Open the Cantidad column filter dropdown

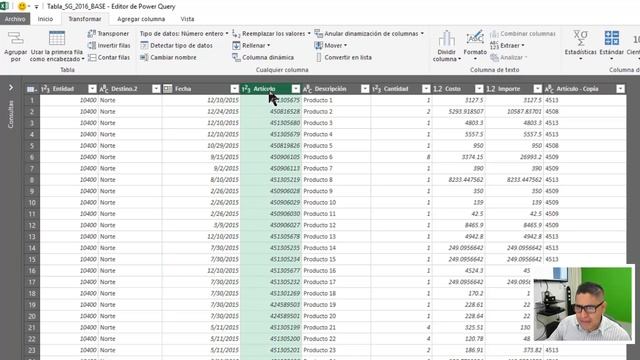click(x=426, y=89)
